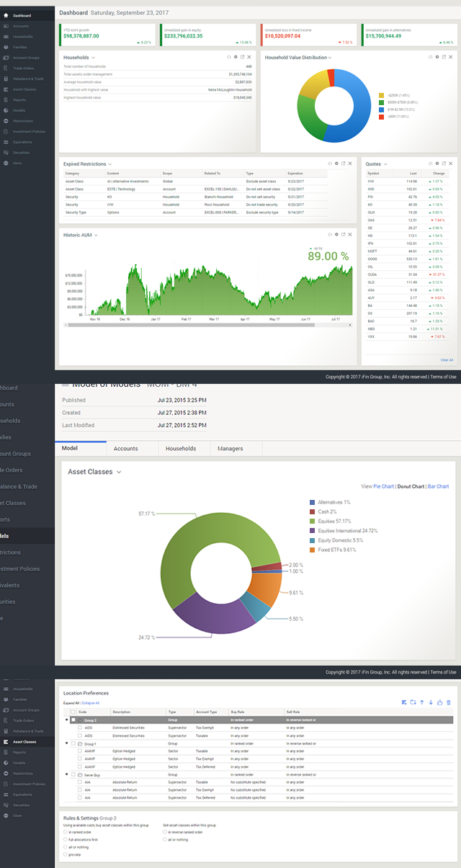Open settings gear of Households dashboard panel
Image resolution: width=461 pixels, height=868 pixels.
coord(235,57)
